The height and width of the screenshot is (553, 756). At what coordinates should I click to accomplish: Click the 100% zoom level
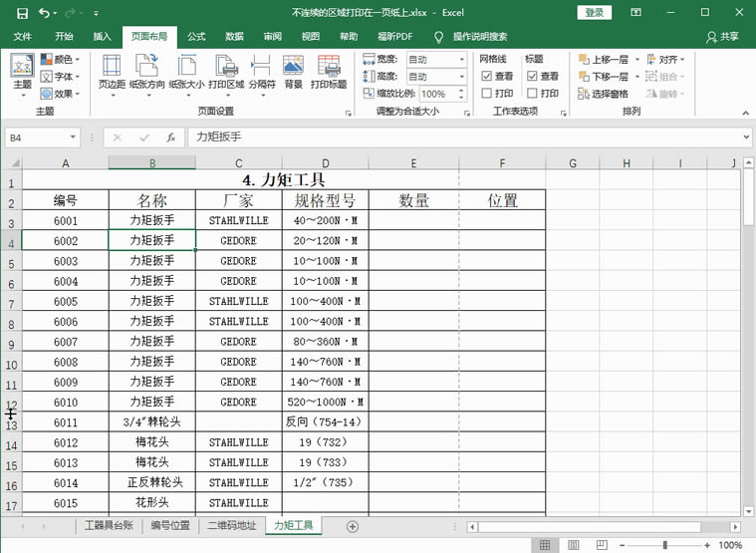730,545
